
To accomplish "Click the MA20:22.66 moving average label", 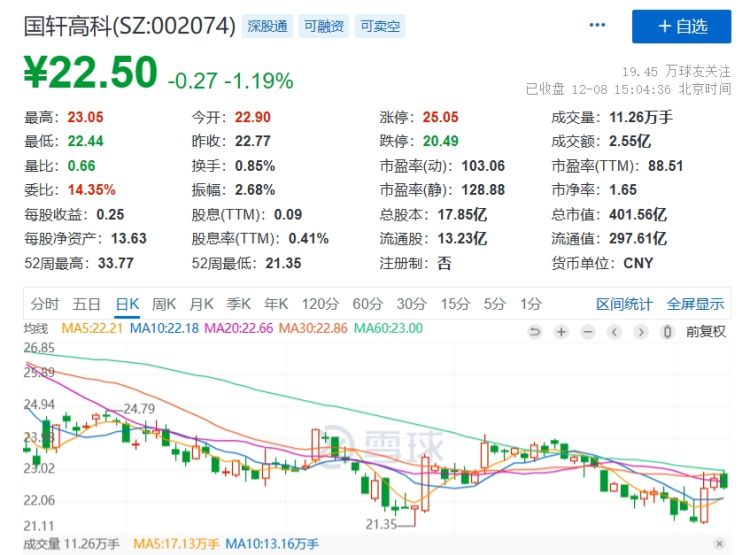I will coord(239,328).
